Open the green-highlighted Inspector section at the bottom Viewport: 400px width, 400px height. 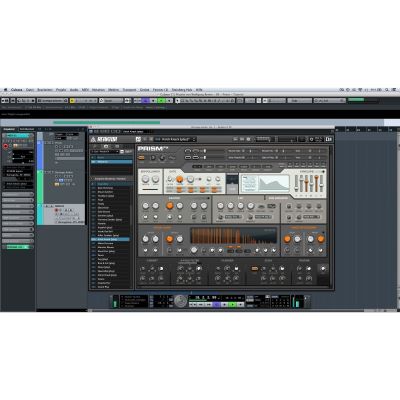click(x=18, y=247)
